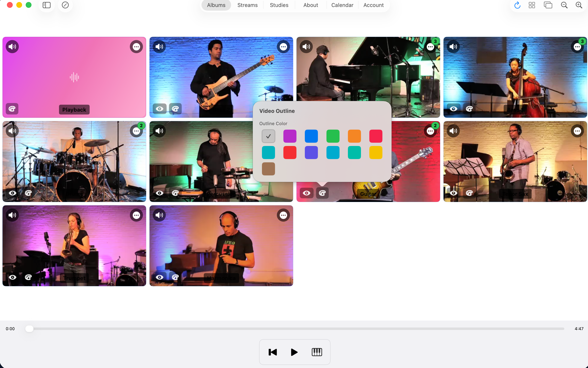Mute the piano video speaker
The image size is (588, 368).
click(306, 46)
